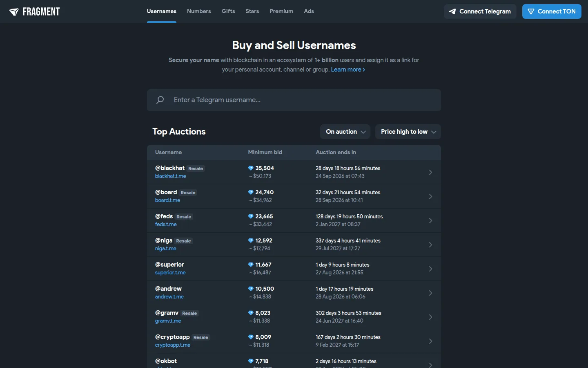Open the Gifts tab
Viewport: 588px width, 368px height.
click(228, 11)
